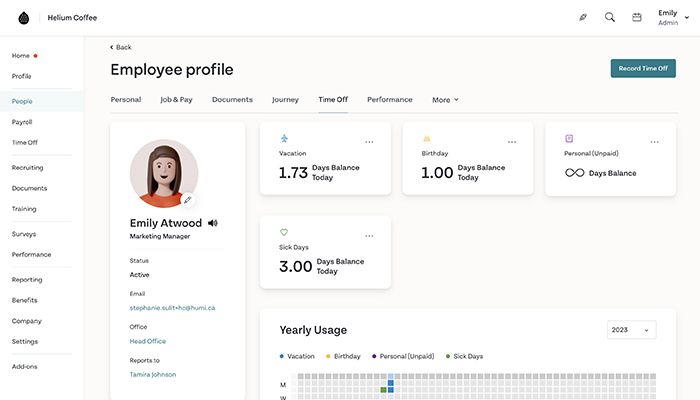The image size is (700, 400).
Task: Open the 2023 year selector
Action: [631, 330]
